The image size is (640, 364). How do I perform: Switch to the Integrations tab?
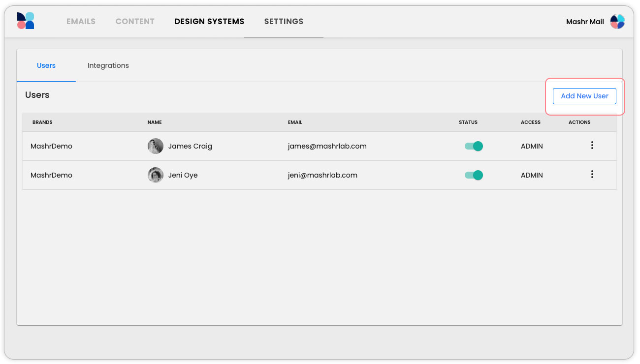click(x=108, y=65)
